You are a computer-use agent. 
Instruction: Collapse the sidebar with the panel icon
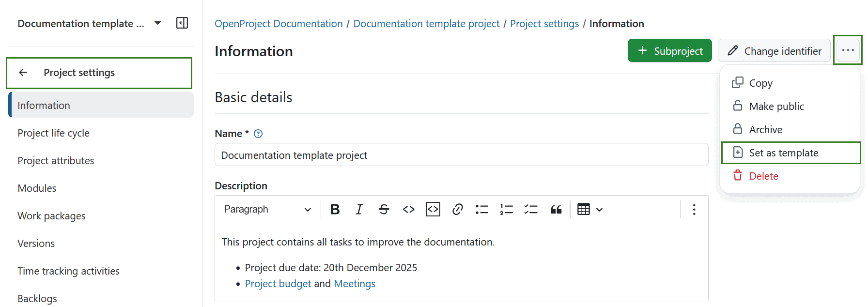182,23
